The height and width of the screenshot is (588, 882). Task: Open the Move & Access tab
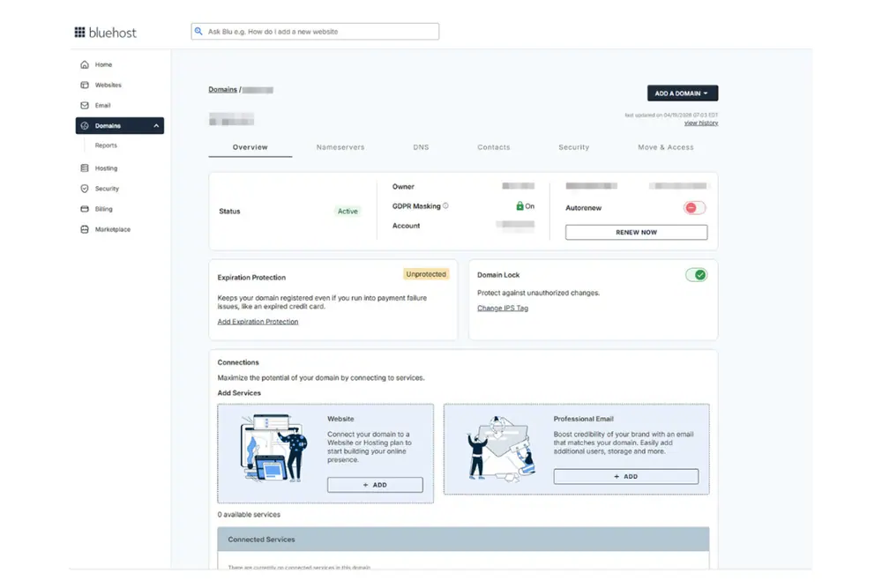tap(665, 147)
